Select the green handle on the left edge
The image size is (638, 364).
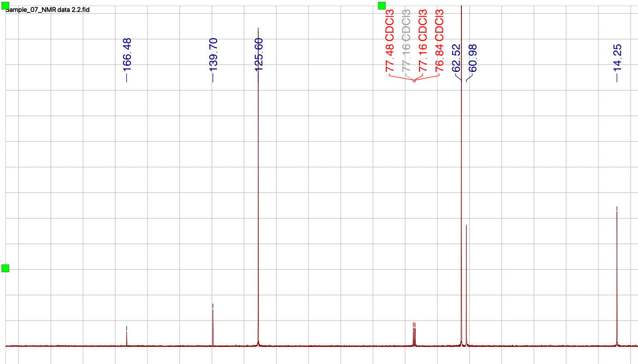6,267
